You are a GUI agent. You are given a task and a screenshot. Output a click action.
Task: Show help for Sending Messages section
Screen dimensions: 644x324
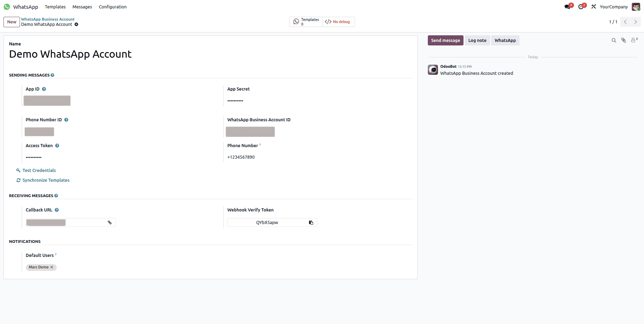coord(52,75)
